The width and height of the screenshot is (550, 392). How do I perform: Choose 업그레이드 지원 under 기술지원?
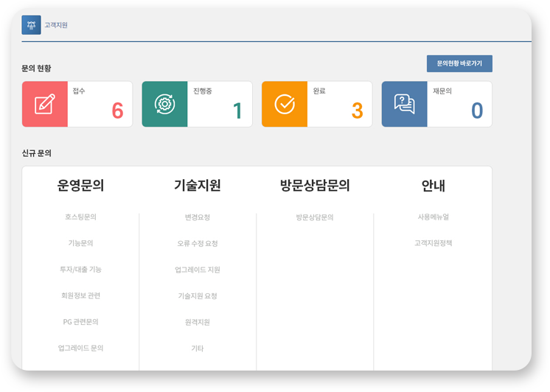pyautogui.click(x=198, y=270)
